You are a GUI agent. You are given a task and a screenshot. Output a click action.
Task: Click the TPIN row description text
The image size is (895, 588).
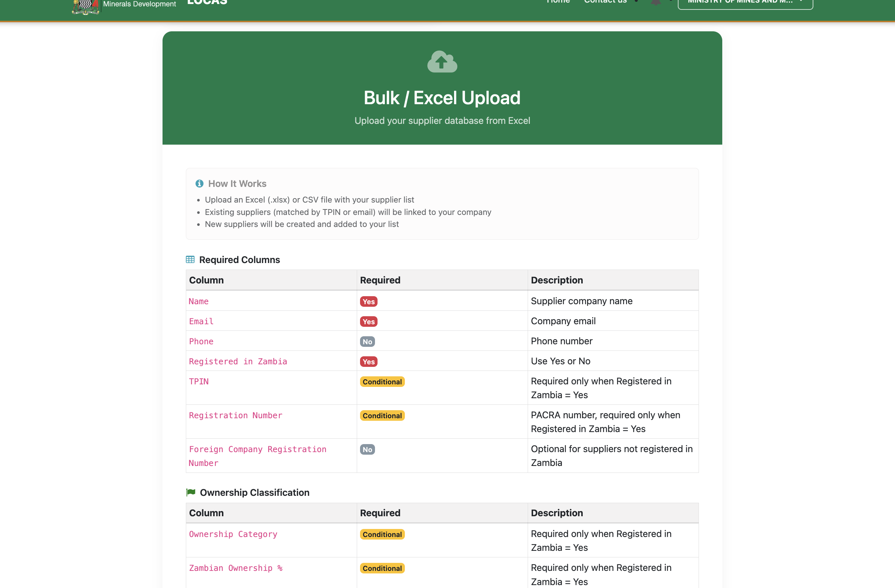pos(601,388)
